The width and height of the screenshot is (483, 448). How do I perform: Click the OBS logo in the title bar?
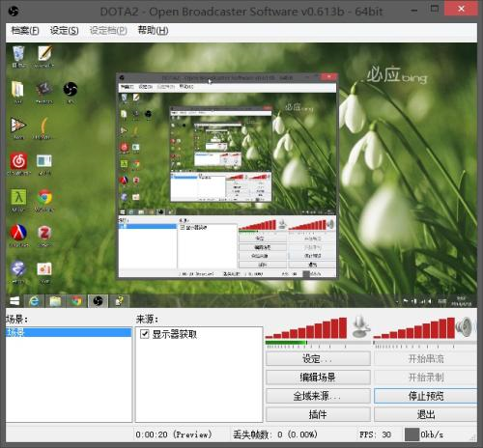(14, 12)
